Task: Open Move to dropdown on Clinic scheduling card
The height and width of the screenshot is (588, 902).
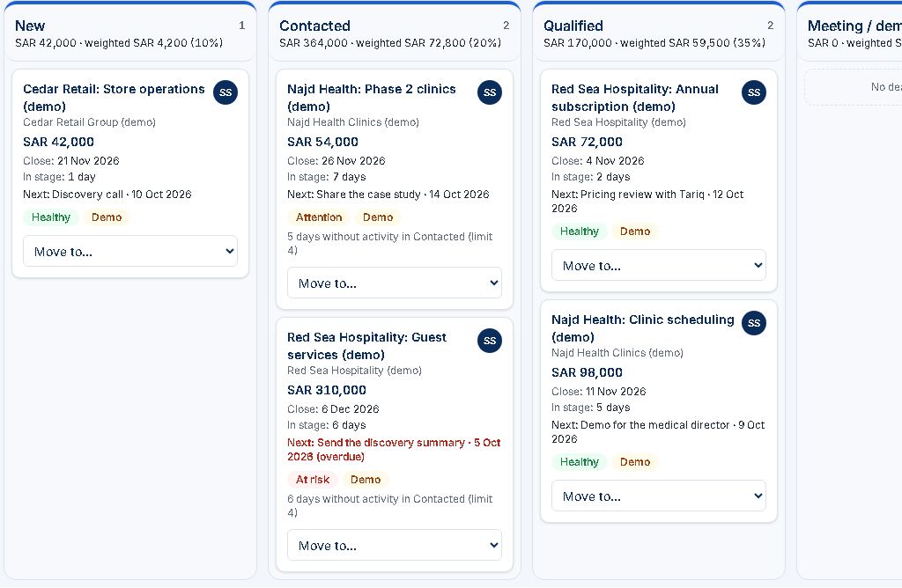Action: 658,496
